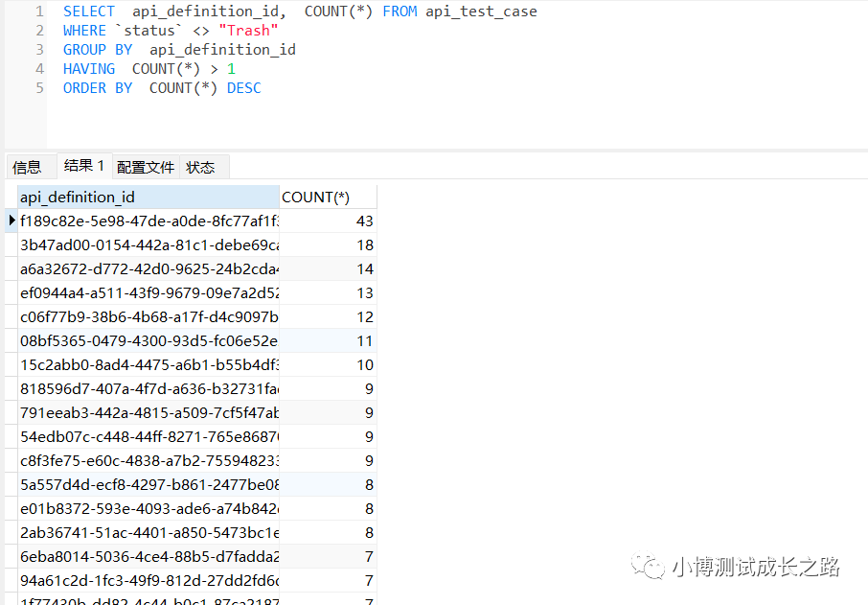Click the COUNT(*) column header
This screenshot has width=868, height=605.
328,198
